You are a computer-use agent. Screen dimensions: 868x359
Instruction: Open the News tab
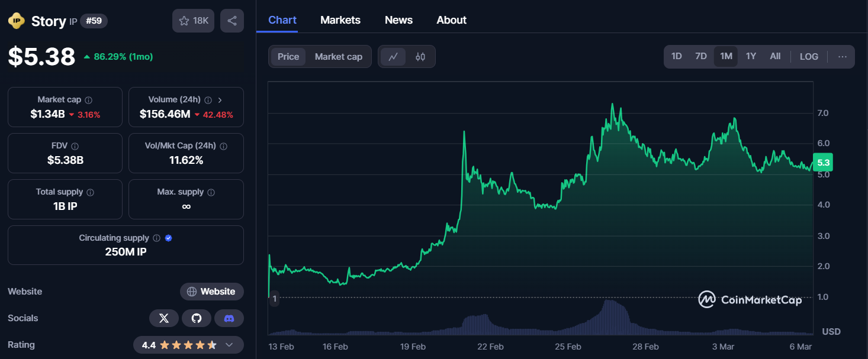(x=398, y=20)
